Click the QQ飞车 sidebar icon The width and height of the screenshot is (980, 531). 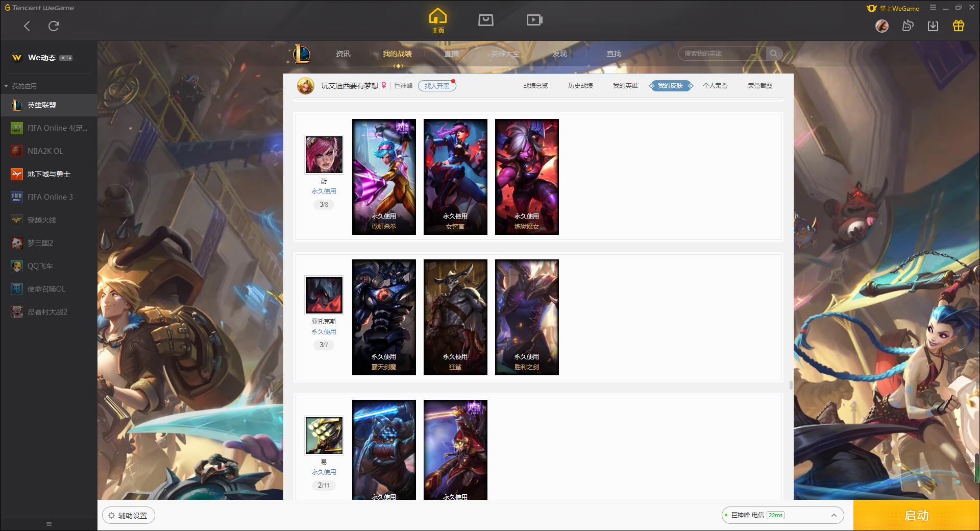click(17, 266)
